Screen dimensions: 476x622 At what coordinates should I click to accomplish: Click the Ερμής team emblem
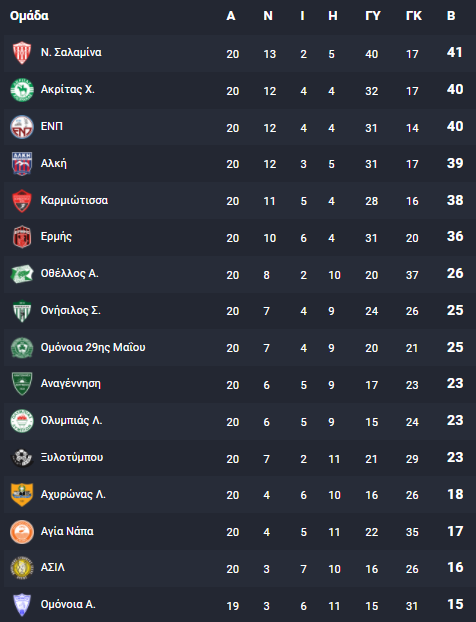[x=22, y=237]
